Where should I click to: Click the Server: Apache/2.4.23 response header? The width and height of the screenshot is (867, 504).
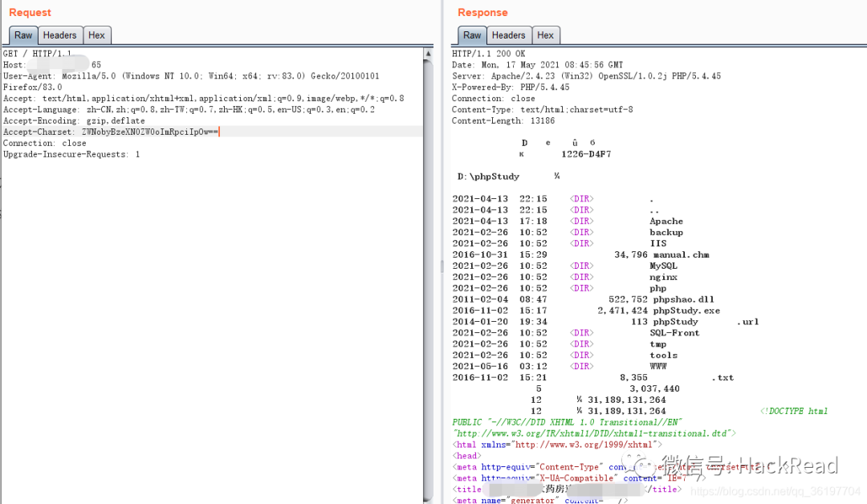point(586,75)
